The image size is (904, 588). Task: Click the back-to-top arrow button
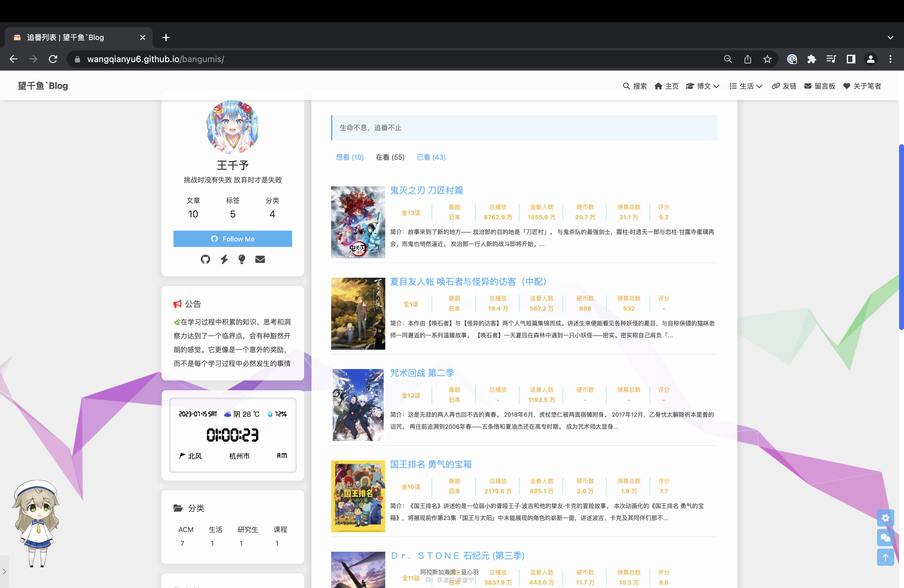click(885, 557)
